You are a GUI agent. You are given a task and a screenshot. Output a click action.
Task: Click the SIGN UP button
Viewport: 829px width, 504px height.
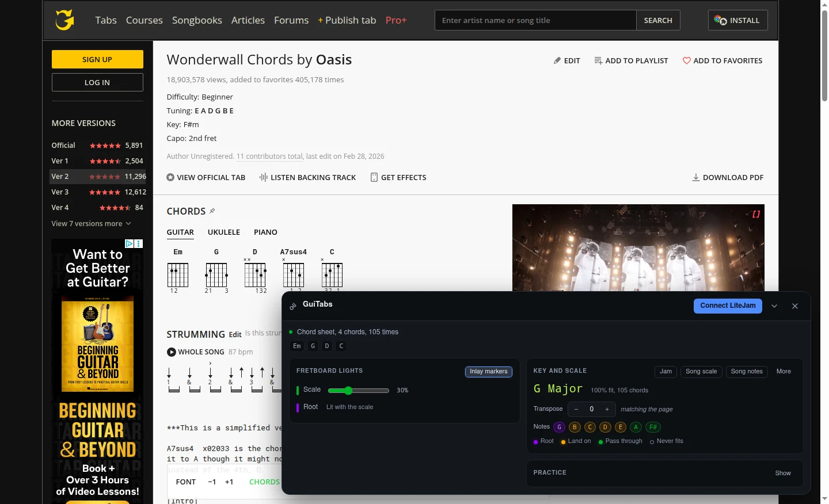pos(97,59)
